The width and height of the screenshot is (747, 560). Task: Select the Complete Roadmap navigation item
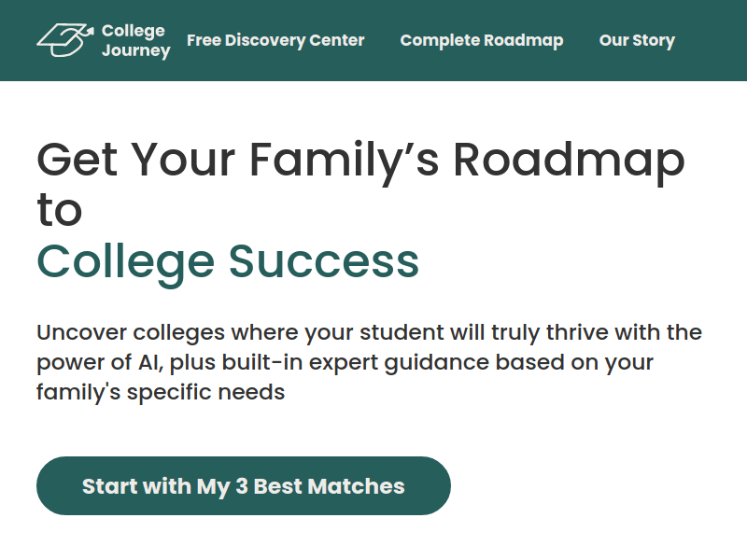[482, 40]
